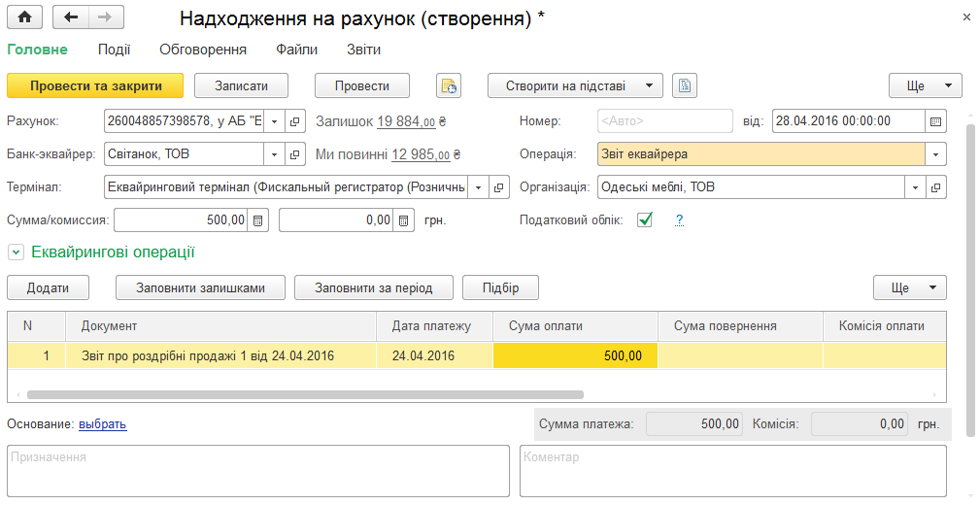Click Провести та закрити button

click(x=95, y=85)
